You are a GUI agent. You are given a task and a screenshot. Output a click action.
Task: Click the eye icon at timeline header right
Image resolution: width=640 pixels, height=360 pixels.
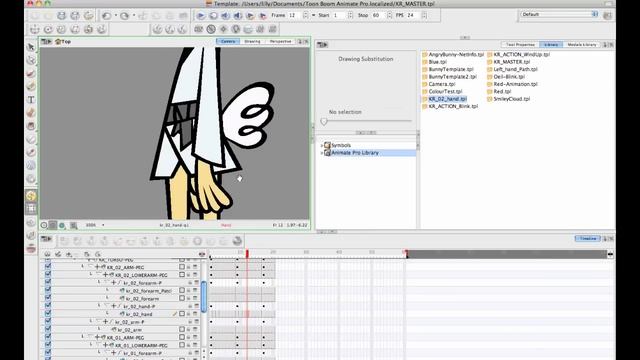(x=202, y=254)
